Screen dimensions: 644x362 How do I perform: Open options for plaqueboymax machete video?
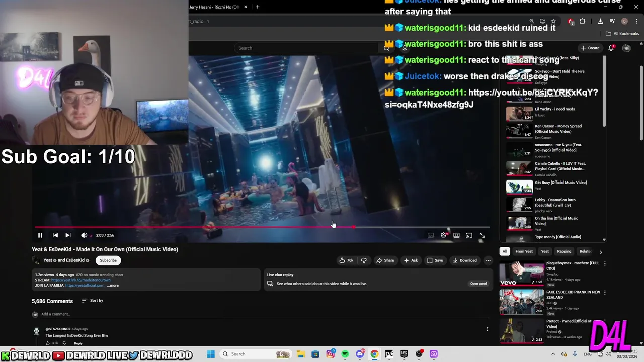tap(605, 263)
